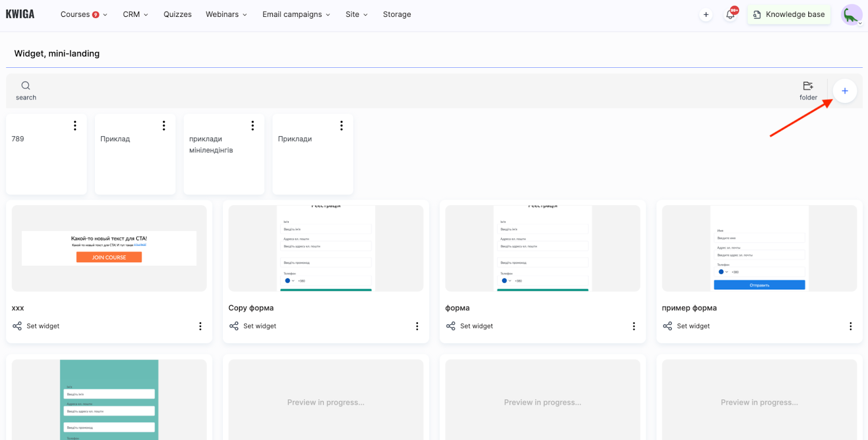This screenshot has height=440, width=868.
Task: Expand the Courses dropdown menu
Action: [84, 15]
